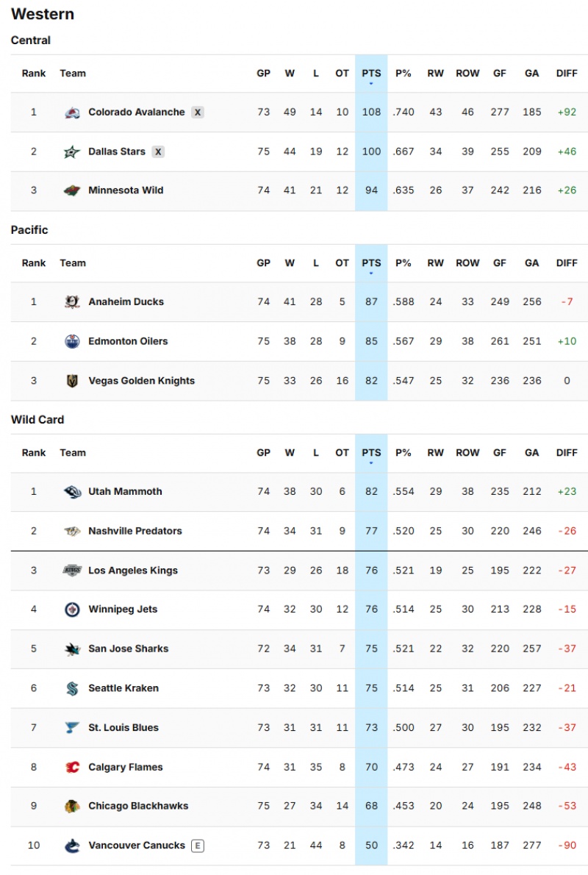Sort Pacific table by PTS header
This screenshot has height=875, width=588.
coord(371,263)
